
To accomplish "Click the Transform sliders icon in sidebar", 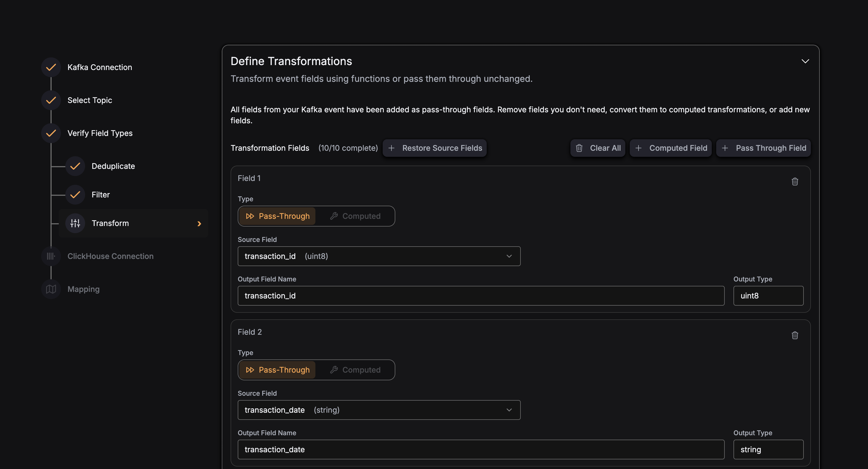I will coord(75,223).
